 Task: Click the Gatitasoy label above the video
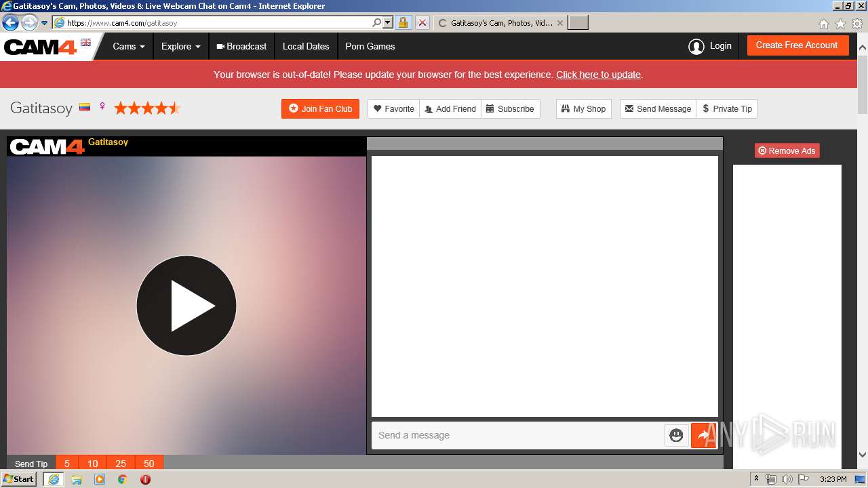coord(108,142)
